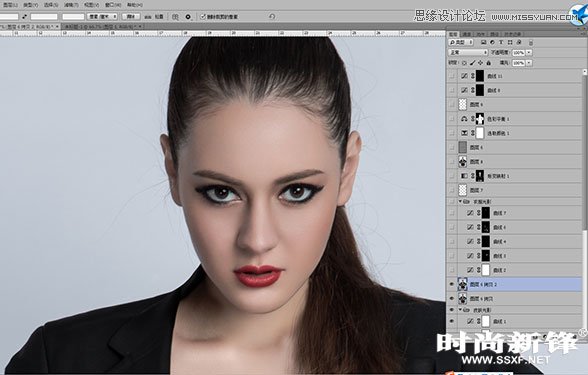588x375 pixels.
Task: Click the selective color icon of 选取颜色 1
Action: (x=464, y=133)
